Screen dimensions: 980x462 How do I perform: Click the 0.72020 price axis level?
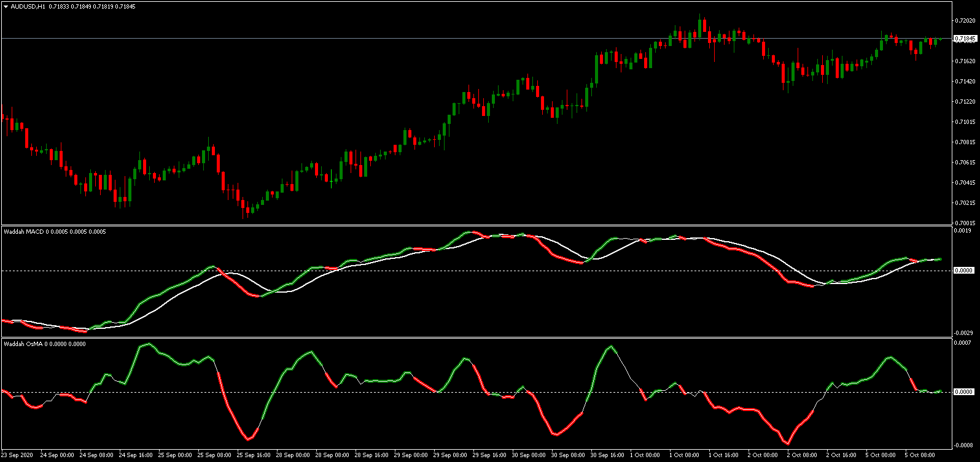966,20
